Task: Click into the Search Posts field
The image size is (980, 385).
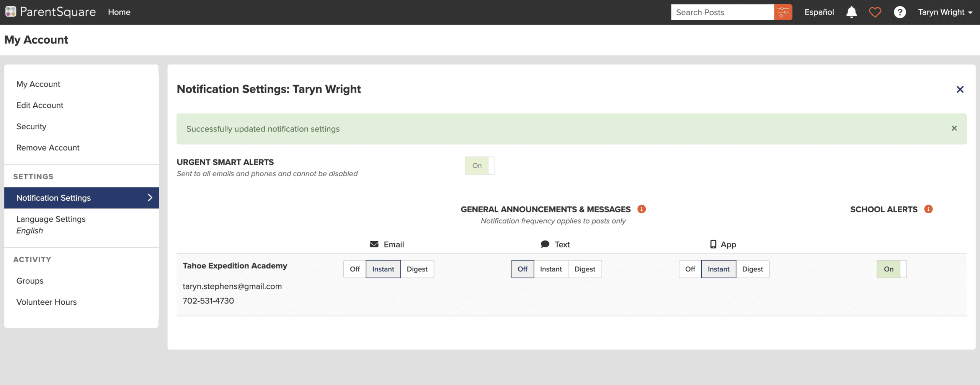Action: (722, 12)
